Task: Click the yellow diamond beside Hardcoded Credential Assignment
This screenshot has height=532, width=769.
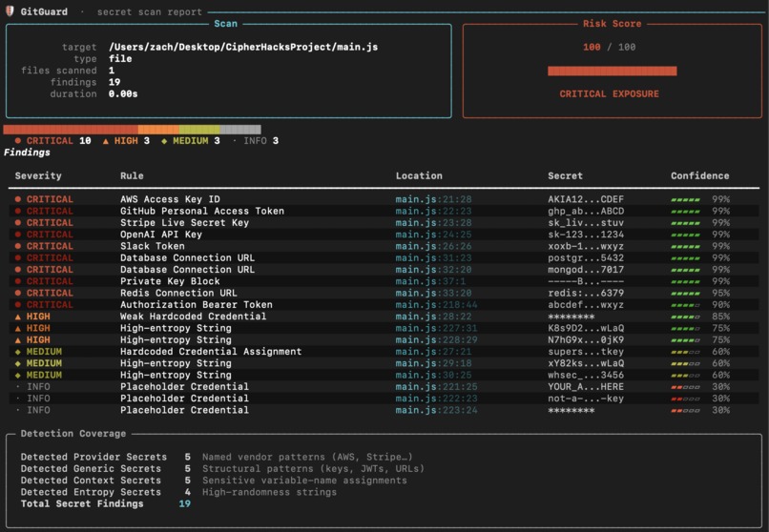Action: [x=18, y=352]
